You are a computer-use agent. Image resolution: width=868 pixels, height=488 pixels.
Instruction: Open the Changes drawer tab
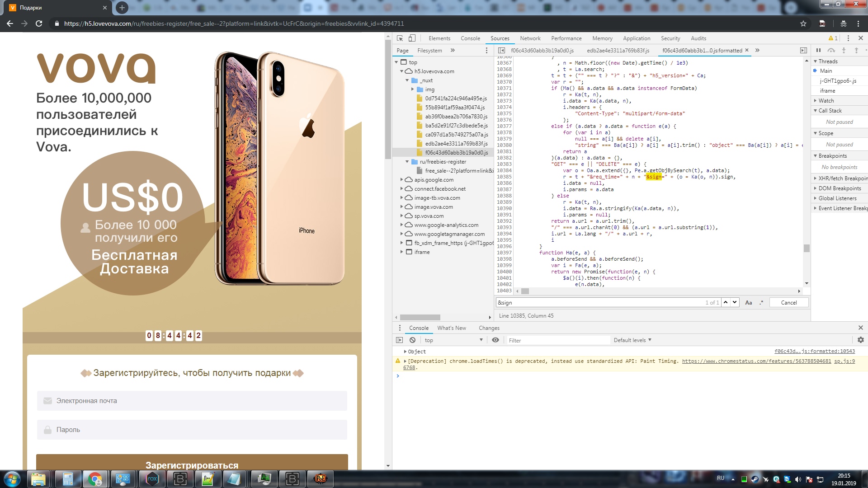point(489,328)
